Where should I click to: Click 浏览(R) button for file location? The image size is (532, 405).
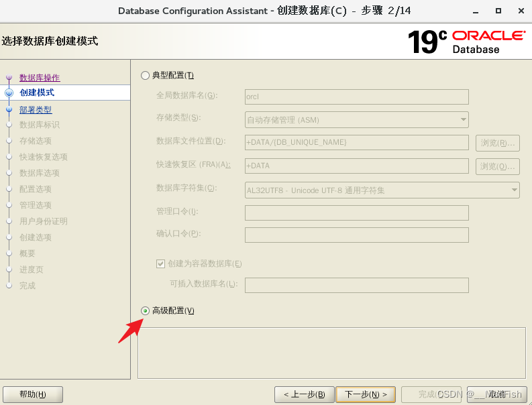click(x=497, y=143)
